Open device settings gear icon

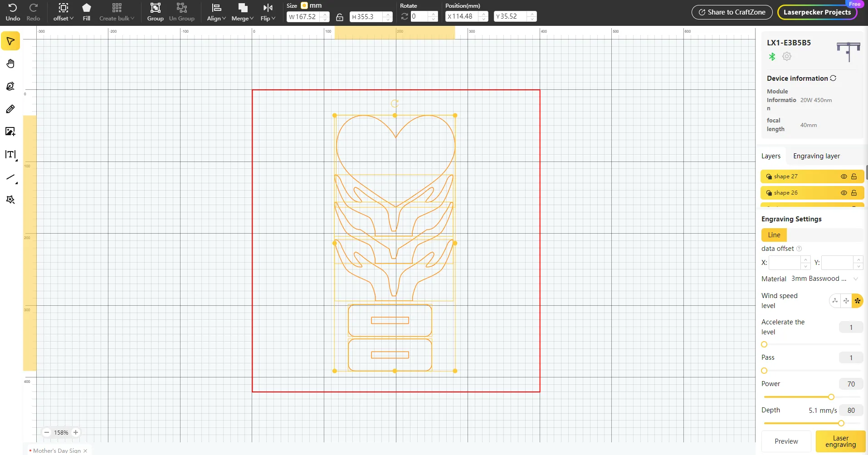click(787, 56)
